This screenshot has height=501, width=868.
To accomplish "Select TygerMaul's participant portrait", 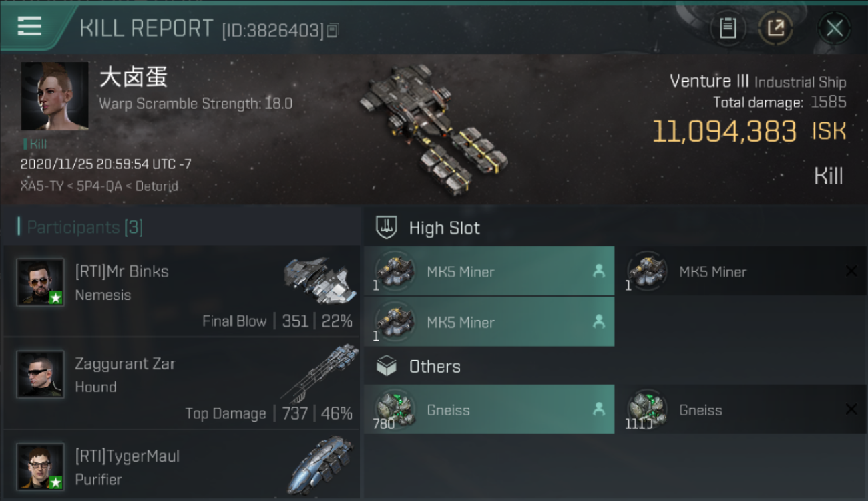I will [41, 466].
